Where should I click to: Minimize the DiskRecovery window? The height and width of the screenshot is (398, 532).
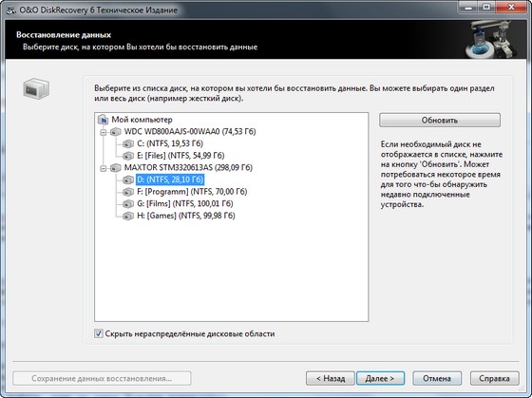[467, 7]
